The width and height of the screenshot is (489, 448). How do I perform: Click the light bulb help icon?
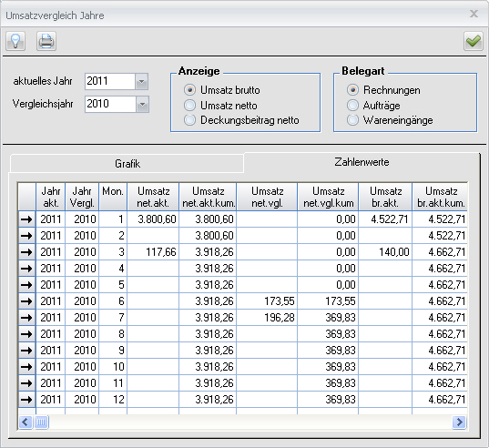point(15,41)
